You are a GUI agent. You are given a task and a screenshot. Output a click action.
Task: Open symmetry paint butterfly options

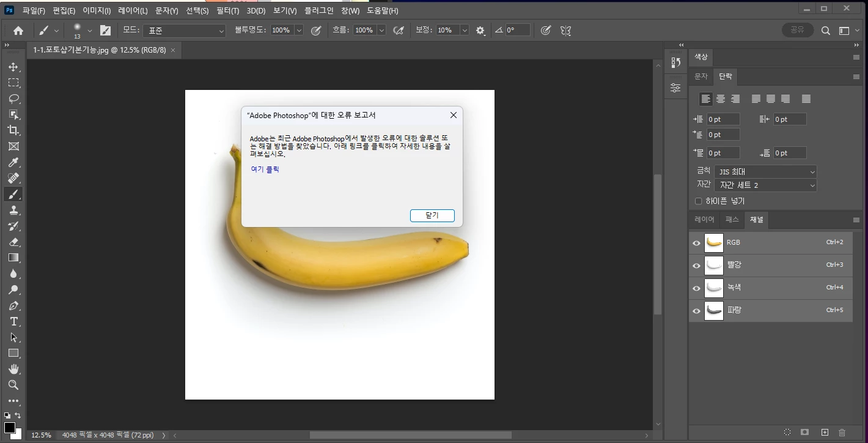tap(566, 30)
